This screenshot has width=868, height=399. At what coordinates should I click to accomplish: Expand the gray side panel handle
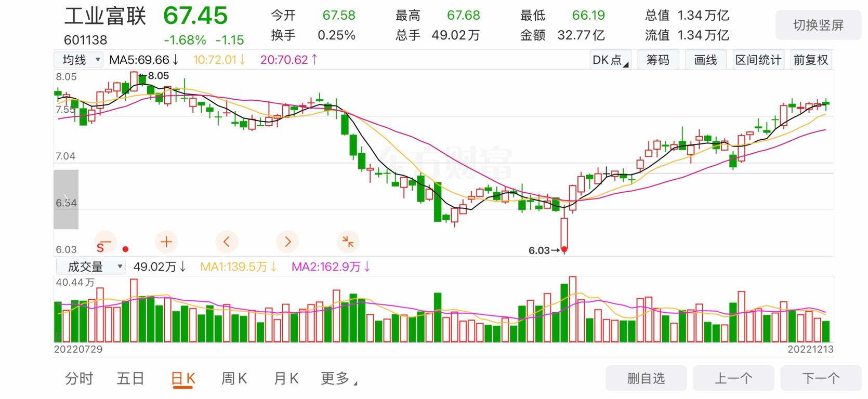tap(66, 199)
